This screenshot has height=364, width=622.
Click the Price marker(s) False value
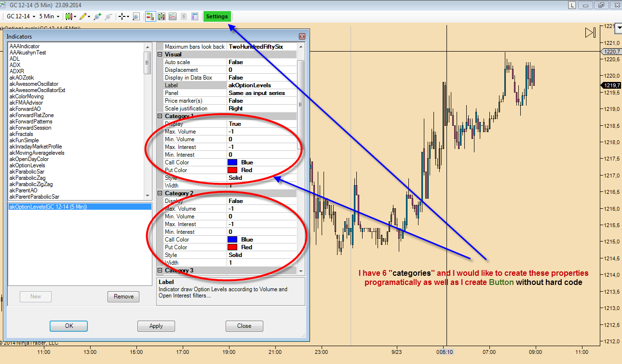262,101
